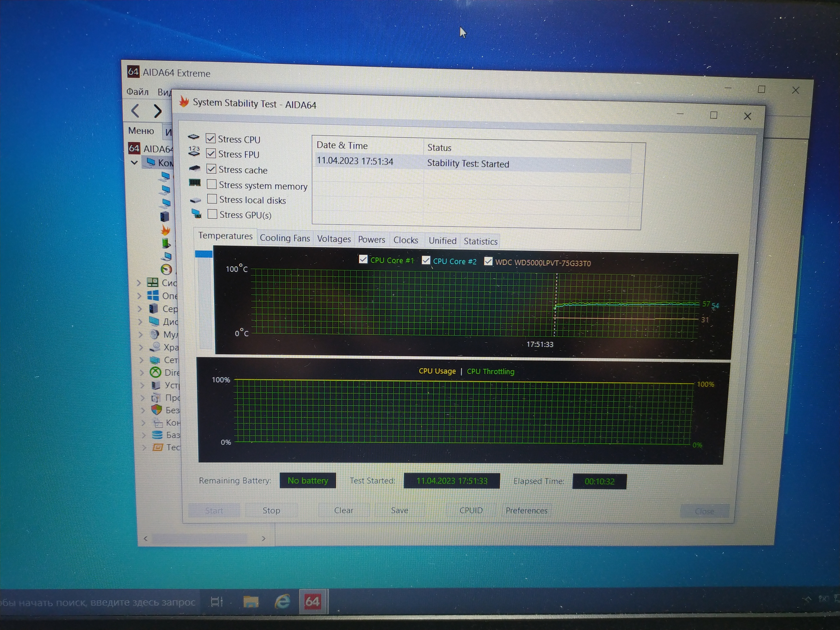Screen dimensions: 840x630
Task: Click AIDA64 icon in the taskbar
Action: pyautogui.click(x=312, y=601)
